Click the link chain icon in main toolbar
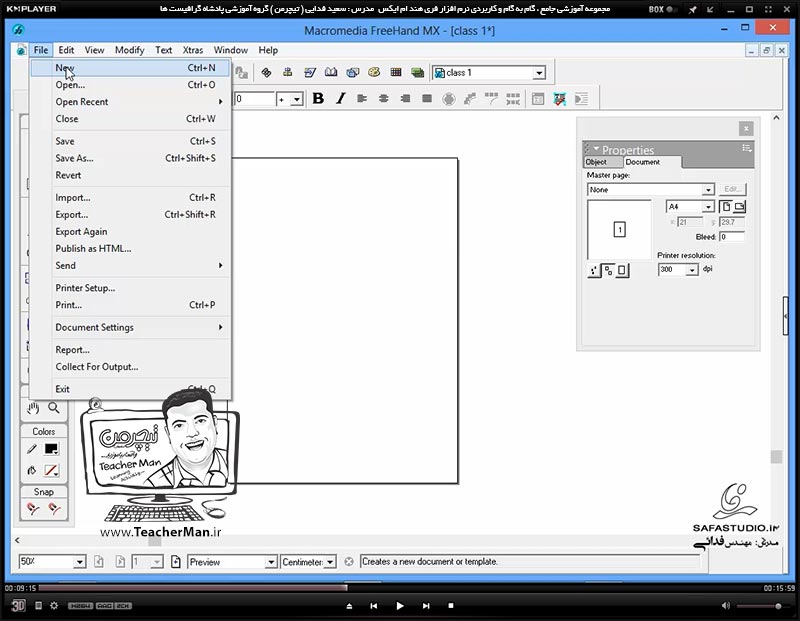Screen dimensions: 800x621 click(266, 72)
